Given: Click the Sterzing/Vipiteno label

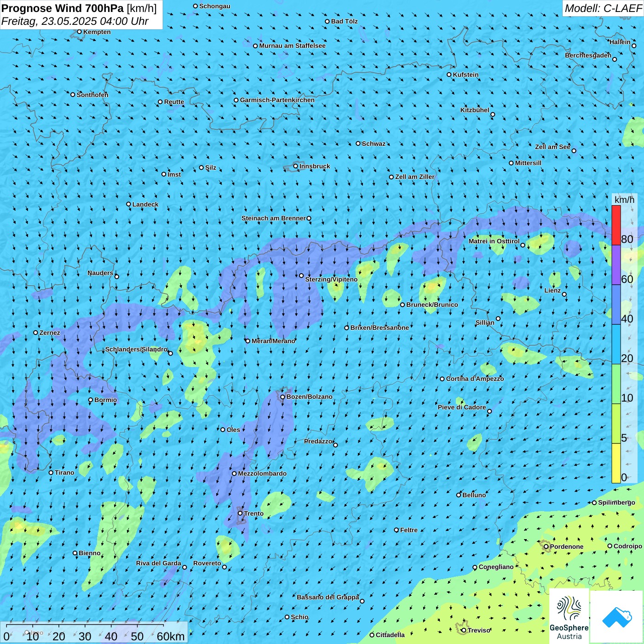Looking at the screenshot, I should [x=331, y=279].
